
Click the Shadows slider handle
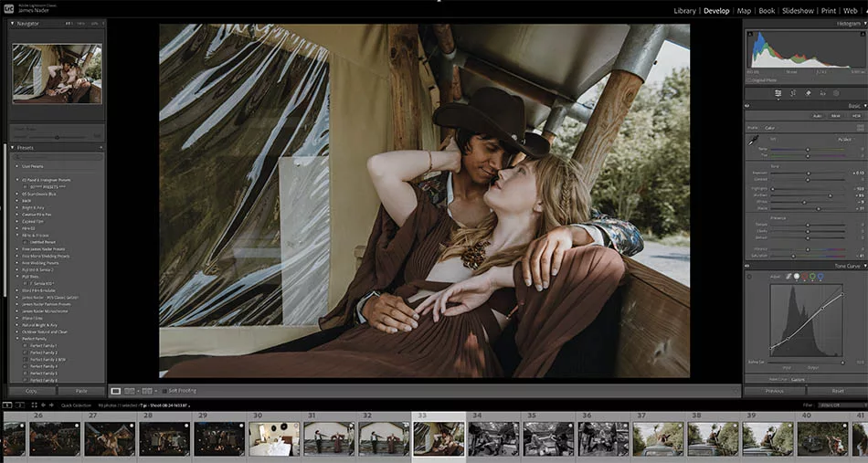[x=830, y=195]
